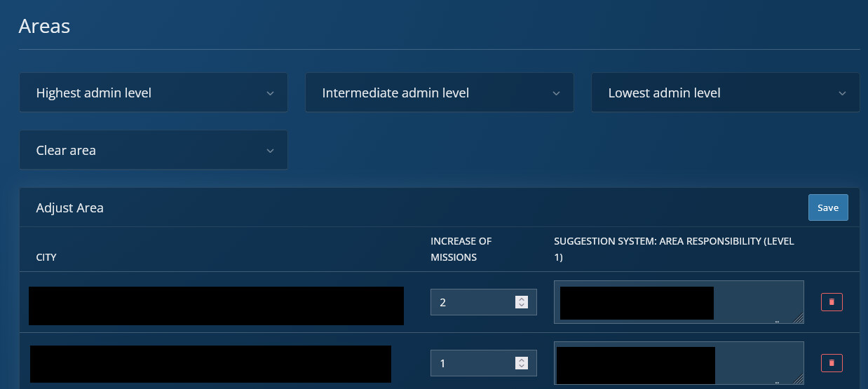868x389 pixels.
Task: Click the Suggestion System column header
Action: 673,249
